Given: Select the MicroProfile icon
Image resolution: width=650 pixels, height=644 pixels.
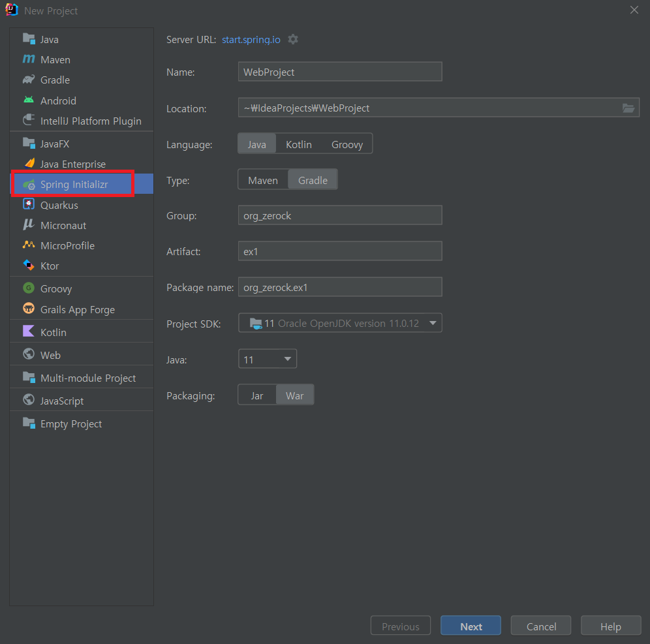Looking at the screenshot, I should 29,245.
